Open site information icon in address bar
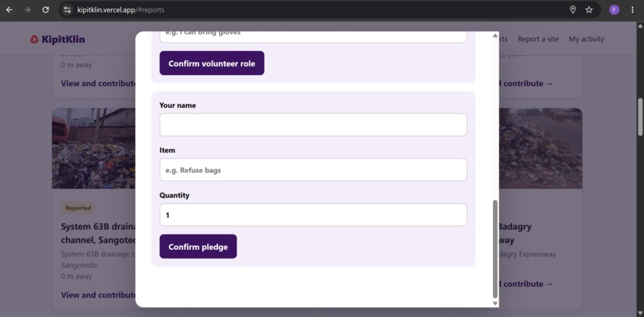 [x=67, y=10]
